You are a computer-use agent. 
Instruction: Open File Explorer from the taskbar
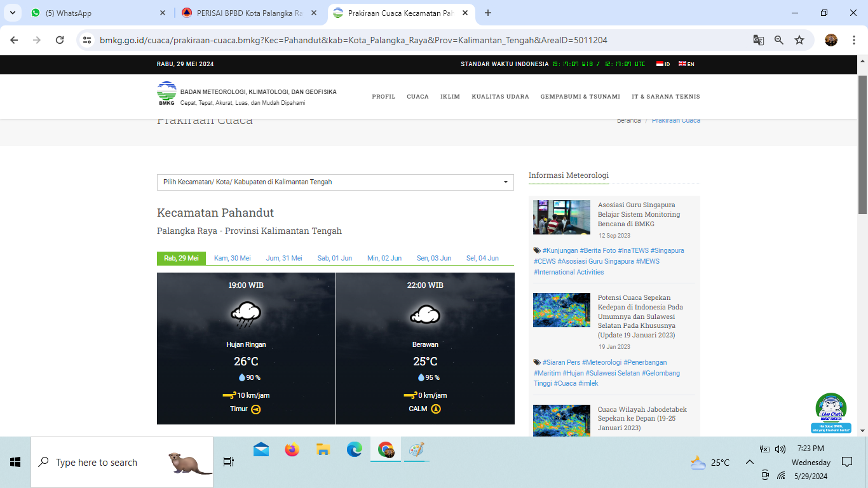[x=323, y=449]
